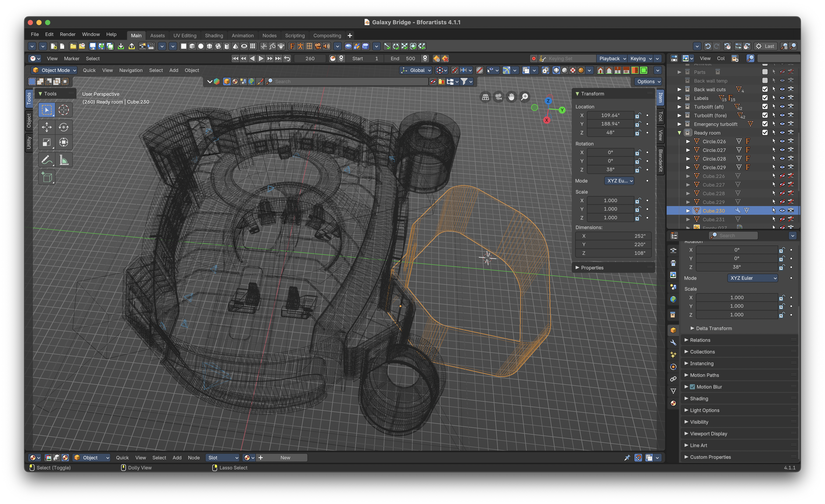Click the current frame field 260
The width and height of the screenshot is (825, 504).
pos(310,59)
